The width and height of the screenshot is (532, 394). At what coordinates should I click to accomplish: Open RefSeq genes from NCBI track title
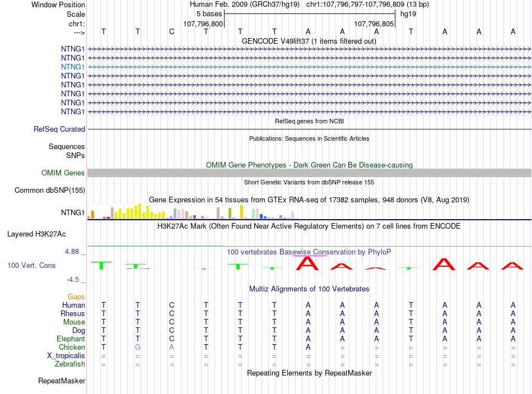click(x=309, y=121)
